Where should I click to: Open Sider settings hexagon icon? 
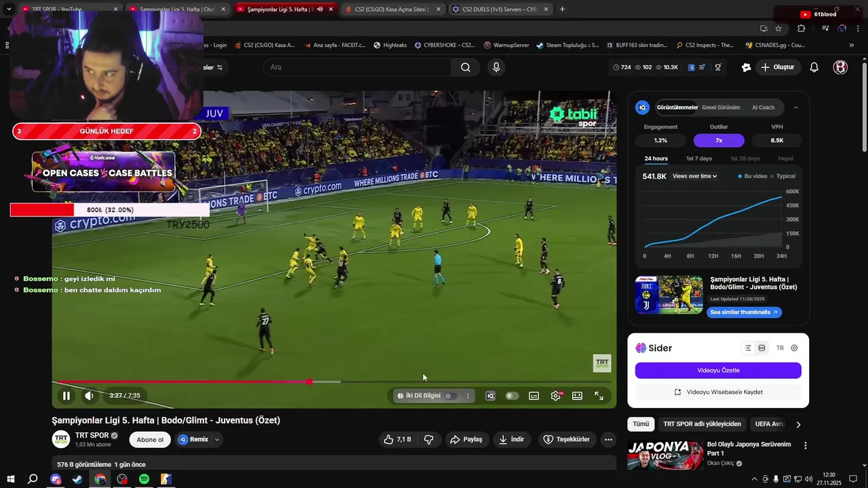coord(795,348)
